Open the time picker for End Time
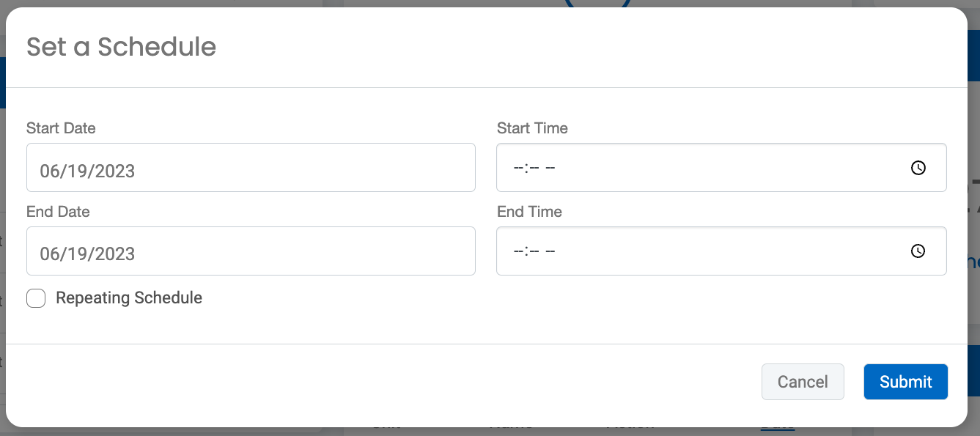 918,251
